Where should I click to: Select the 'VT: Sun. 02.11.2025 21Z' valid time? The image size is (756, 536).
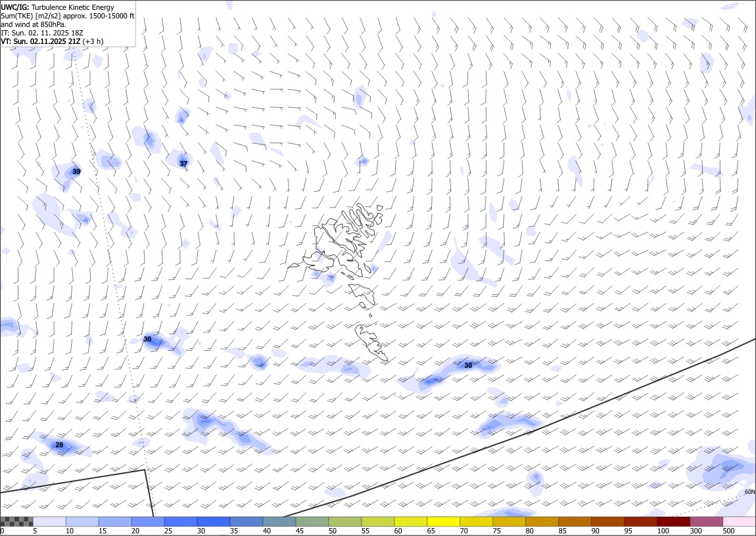41,41
